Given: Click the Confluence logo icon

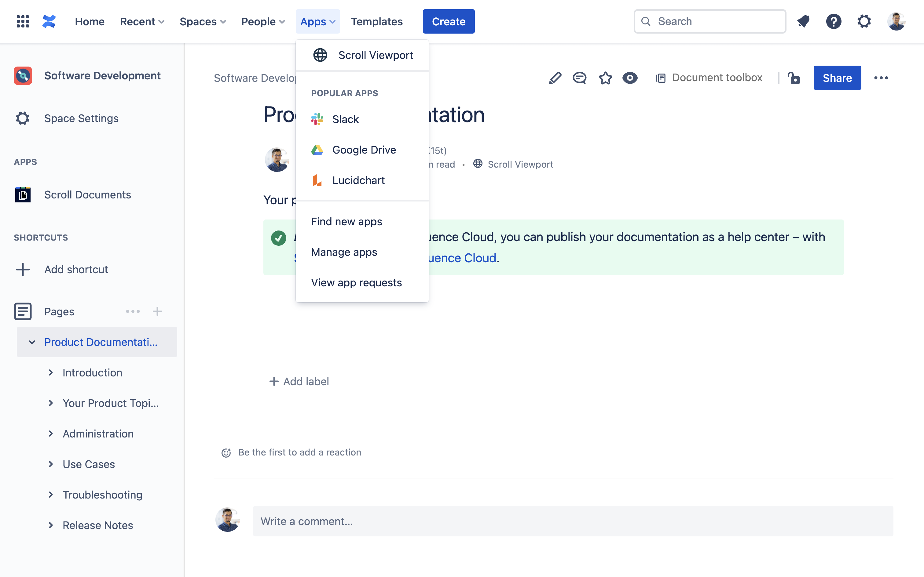Looking at the screenshot, I should (49, 21).
